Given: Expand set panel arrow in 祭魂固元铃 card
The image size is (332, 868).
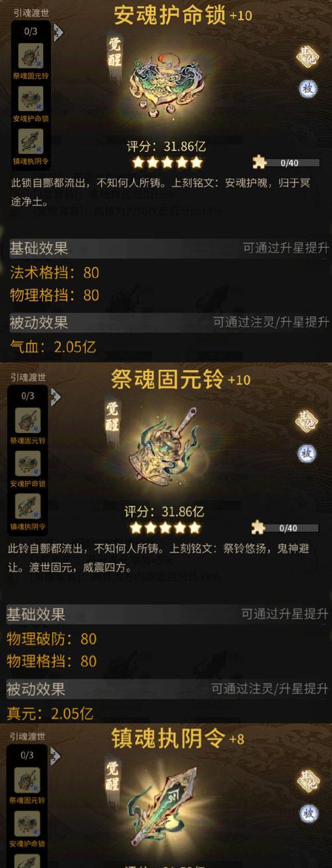Looking at the screenshot, I should [56, 397].
